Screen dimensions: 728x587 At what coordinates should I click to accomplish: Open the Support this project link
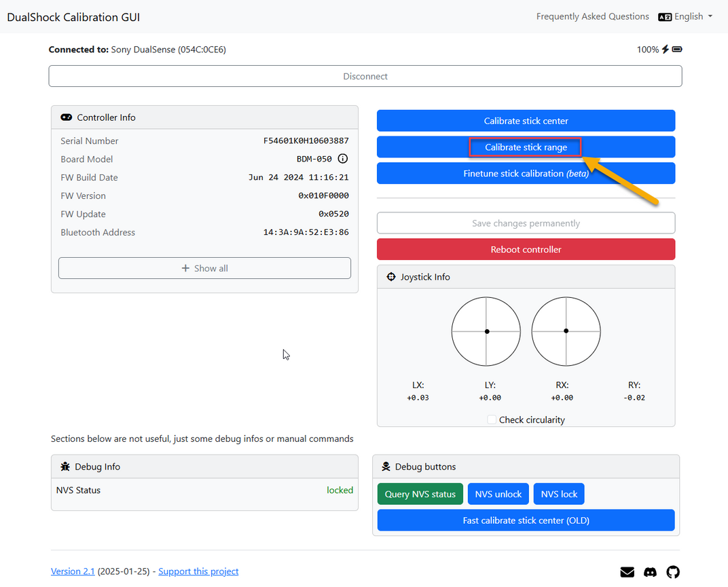pos(198,571)
